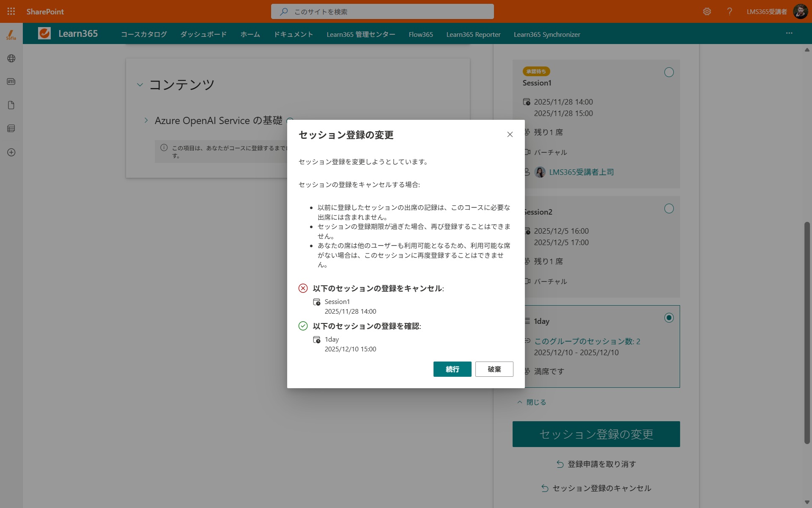Expand the Azure OpenAI Service の基礎 item chevron
The image size is (812, 508).
click(146, 120)
